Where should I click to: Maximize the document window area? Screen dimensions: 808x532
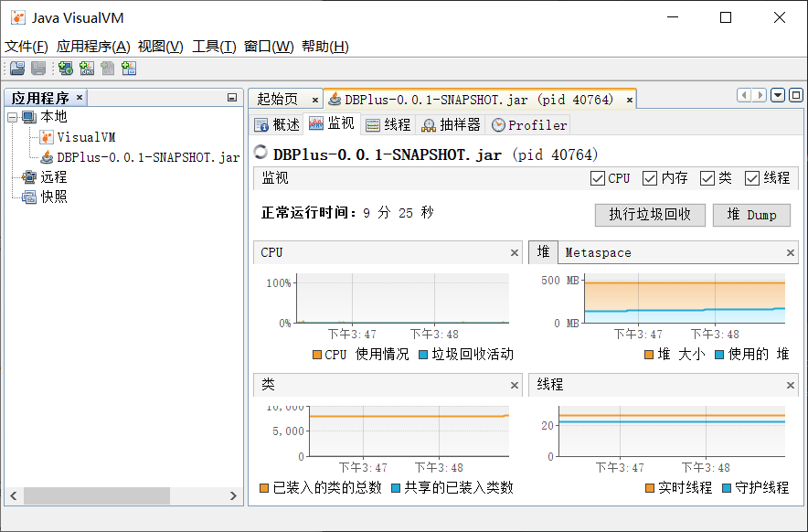tap(796, 95)
